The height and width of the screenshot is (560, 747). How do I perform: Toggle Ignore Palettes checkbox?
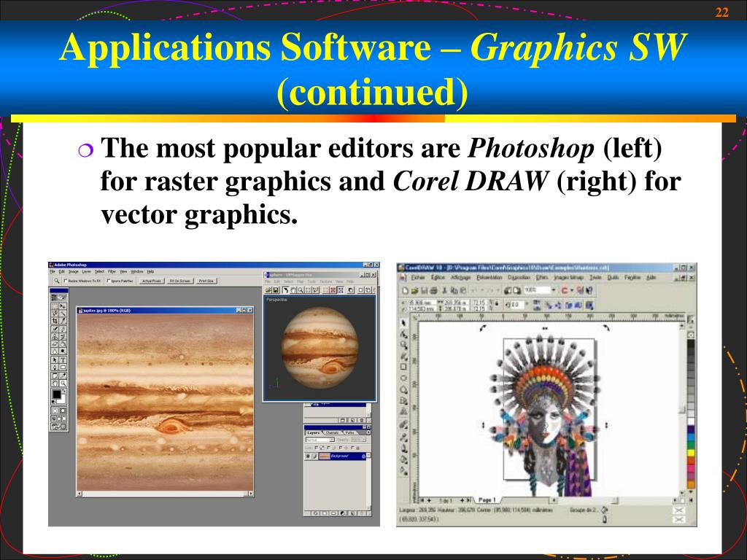(x=109, y=281)
